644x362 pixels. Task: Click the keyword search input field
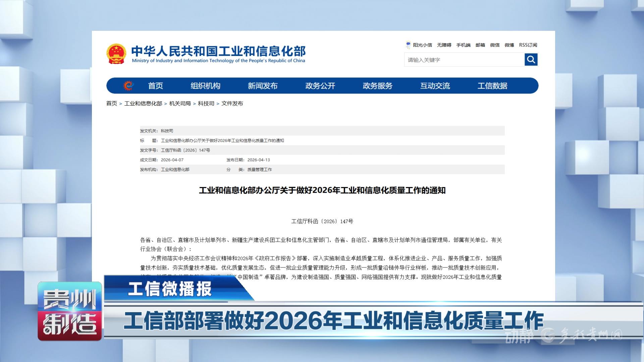pyautogui.click(x=464, y=60)
